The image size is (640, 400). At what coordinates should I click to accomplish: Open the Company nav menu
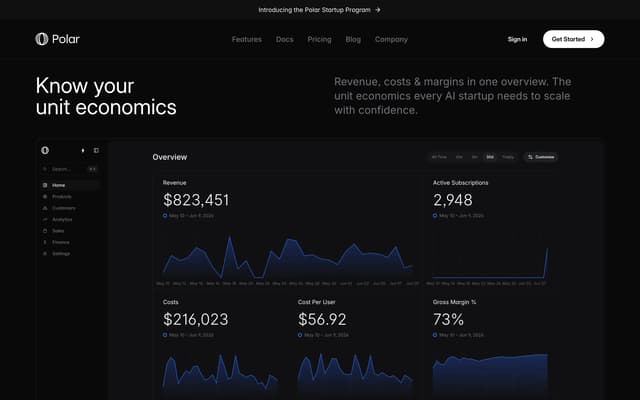391,39
